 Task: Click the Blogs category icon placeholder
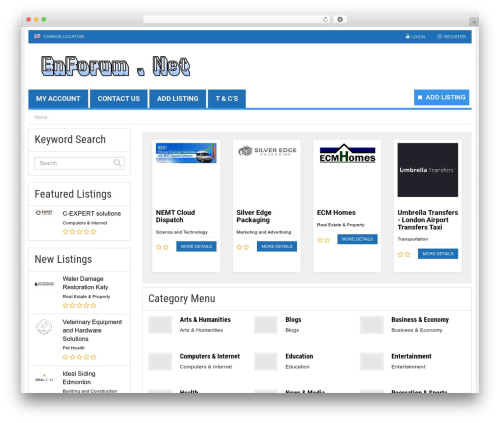[x=266, y=325]
